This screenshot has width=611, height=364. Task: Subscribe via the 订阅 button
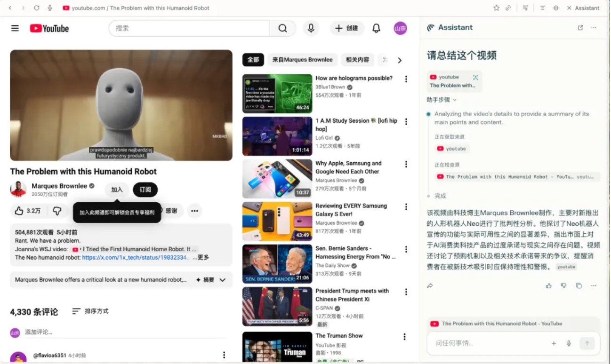[145, 190]
